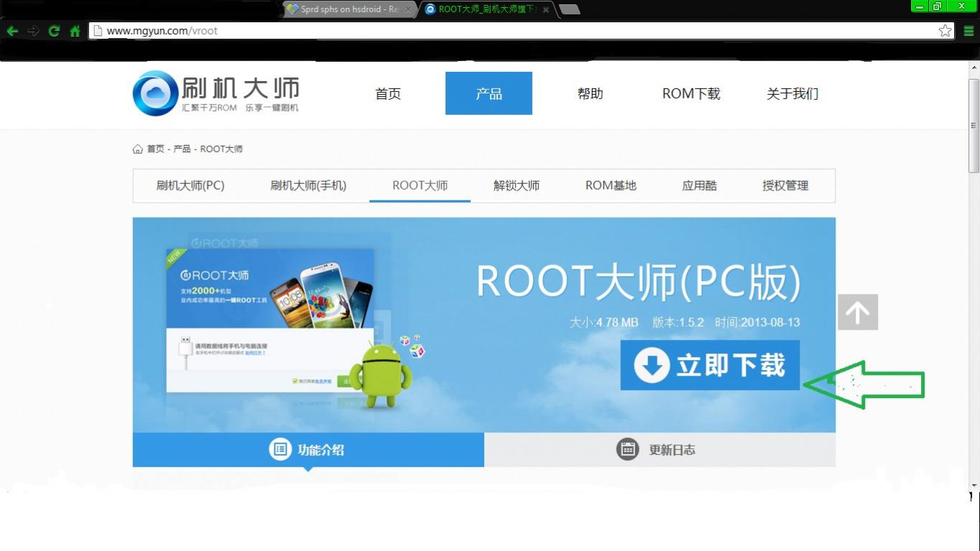
Task: Switch to the 功能介绍 section tab
Action: click(308, 450)
